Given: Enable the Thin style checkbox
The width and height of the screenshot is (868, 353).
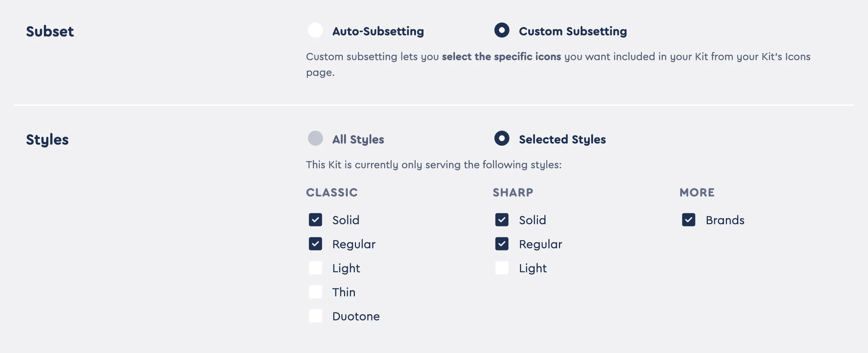Looking at the screenshot, I should coord(315,292).
